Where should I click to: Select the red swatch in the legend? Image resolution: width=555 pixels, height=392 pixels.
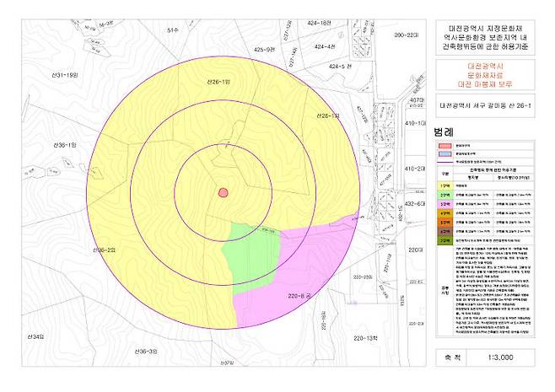(x=444, y=146)
